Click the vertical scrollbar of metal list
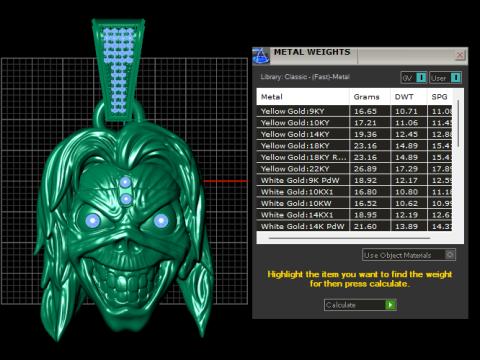Viewport: 480px width, 360px height. (x=458, y=123)
